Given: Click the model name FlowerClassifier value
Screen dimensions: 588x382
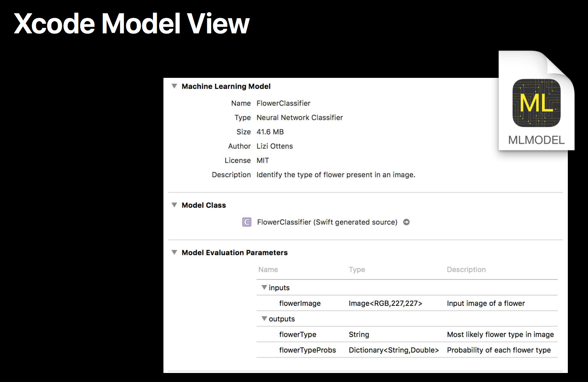Looking at the screenshot, I should pyautogui.click(x=283, y=103).
